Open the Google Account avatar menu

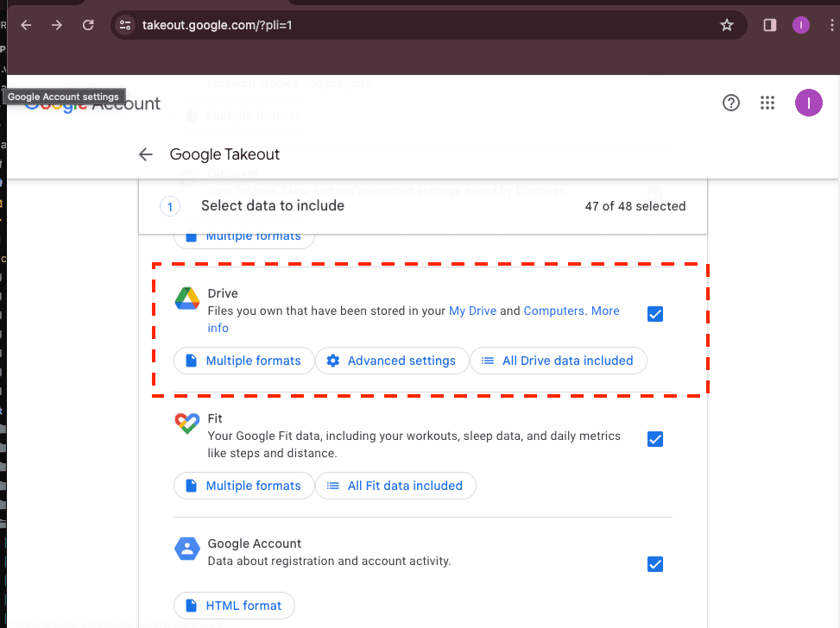(808, 103)
